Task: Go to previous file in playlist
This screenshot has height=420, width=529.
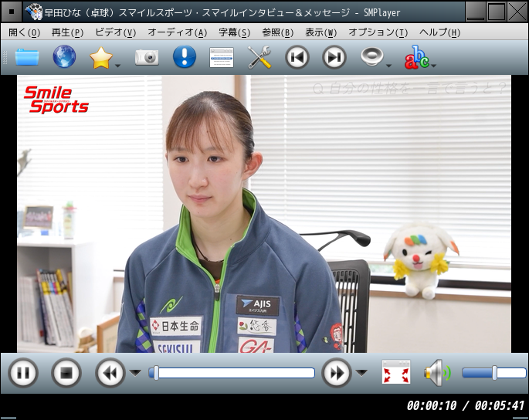Action: tap(297, 57)
